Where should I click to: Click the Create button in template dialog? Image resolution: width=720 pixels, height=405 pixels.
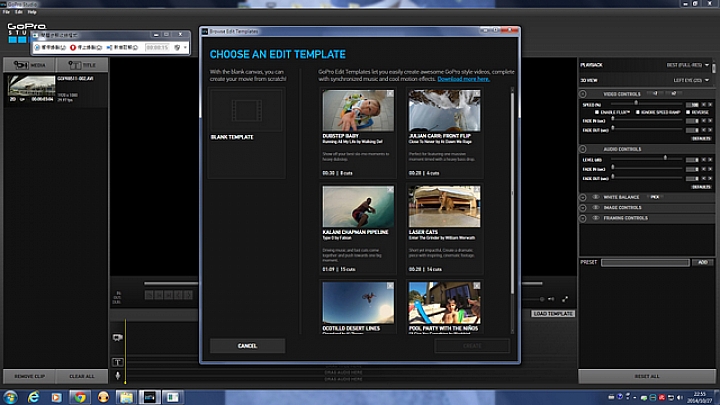472,346
